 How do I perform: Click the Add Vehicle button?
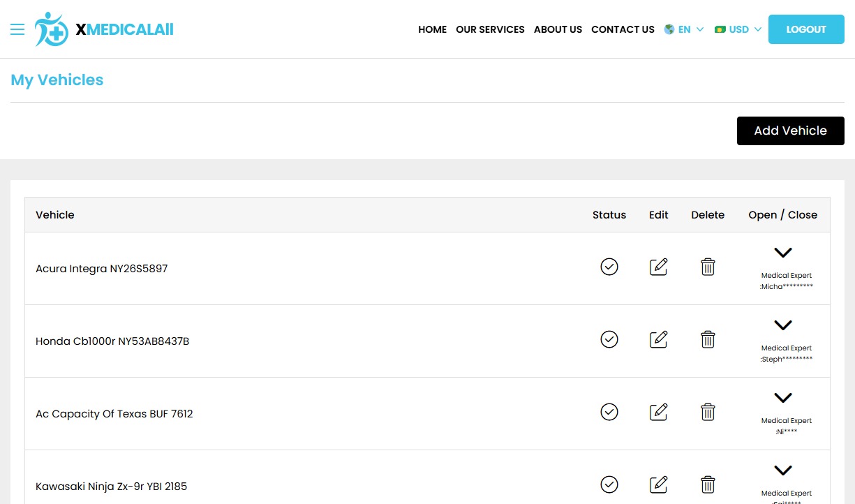(x=790, y=131)
